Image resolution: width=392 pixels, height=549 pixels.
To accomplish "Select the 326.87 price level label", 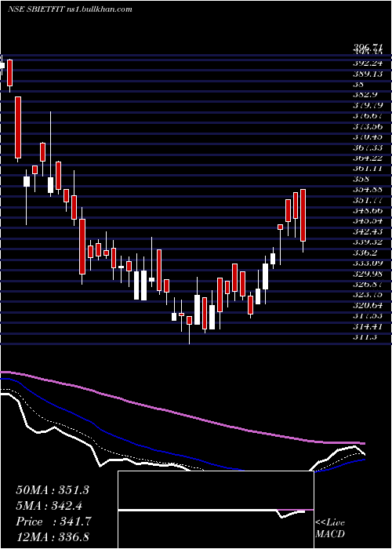I will click(x=367, y=284).
